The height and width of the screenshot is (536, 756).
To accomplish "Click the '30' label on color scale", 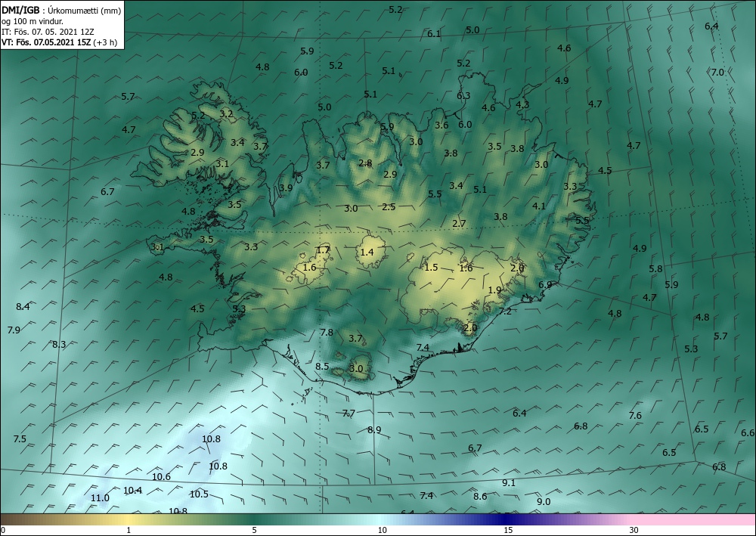I will pyautogui.click(x=634, y=530).
